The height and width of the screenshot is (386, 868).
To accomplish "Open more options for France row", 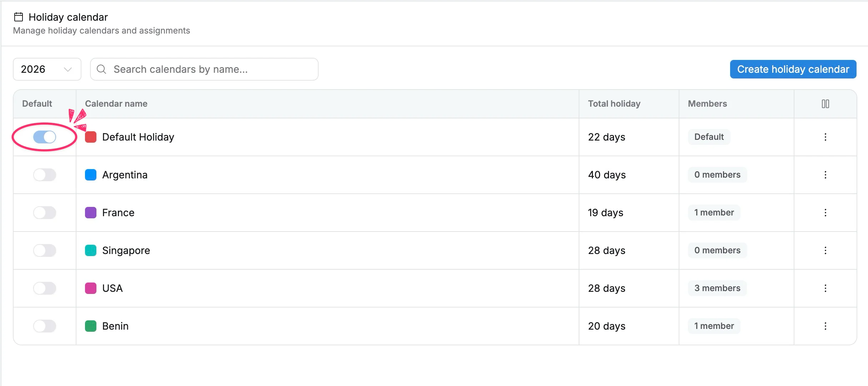I will point(825,213).
